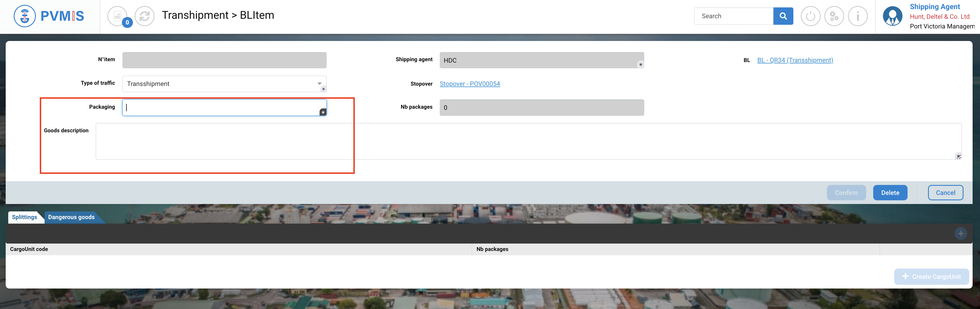
Task: Click the Shipping Agent user avatar
Action: coord(892,16)
